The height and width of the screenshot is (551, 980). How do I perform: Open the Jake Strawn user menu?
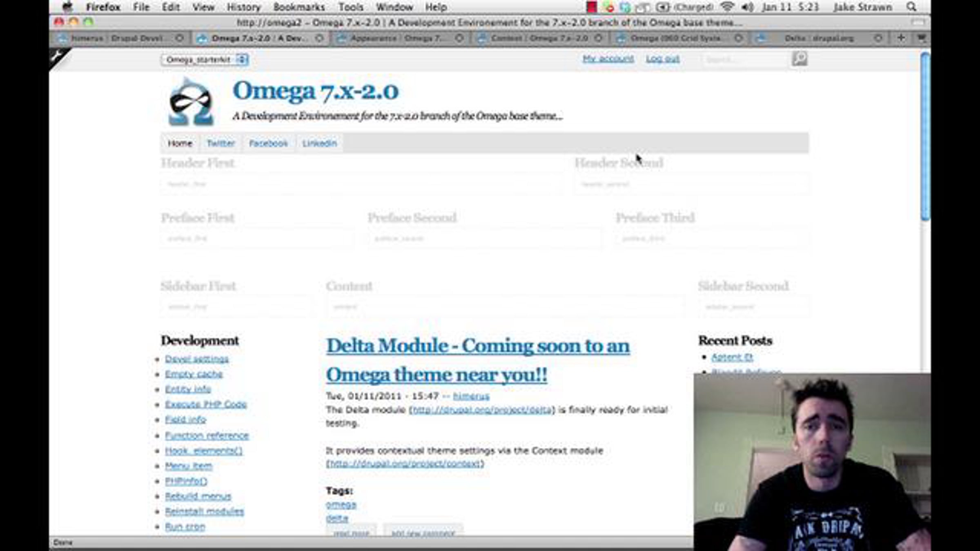tap(862, 7)
